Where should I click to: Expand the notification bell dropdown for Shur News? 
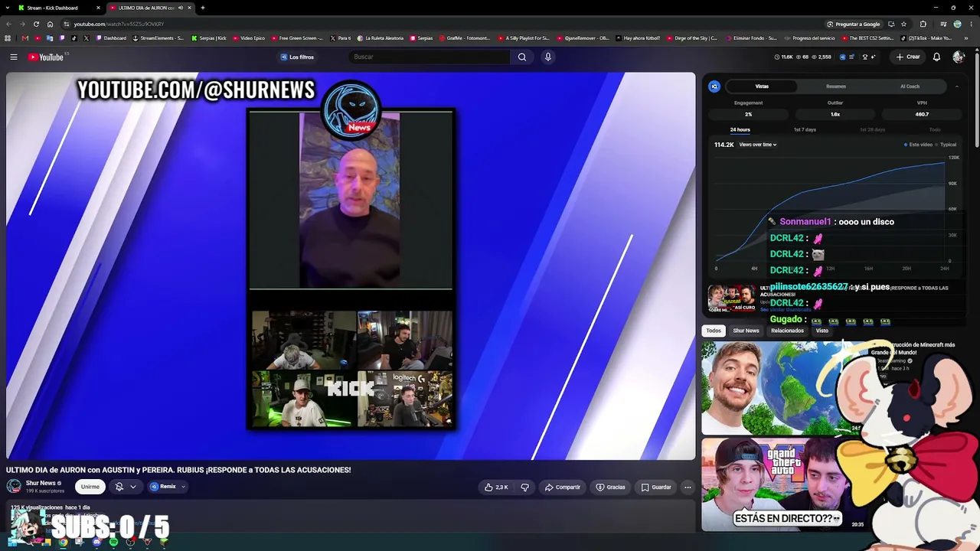[x=132, y=487]
